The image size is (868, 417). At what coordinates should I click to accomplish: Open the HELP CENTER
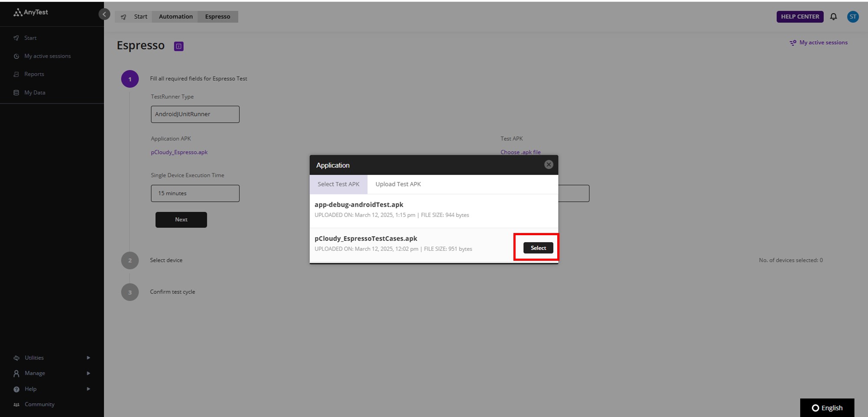point(800,16)
